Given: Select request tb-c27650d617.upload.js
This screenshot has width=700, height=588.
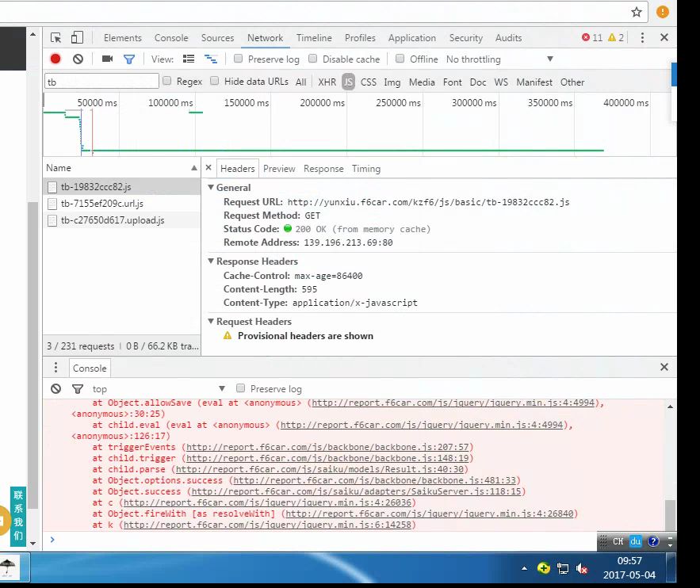Looking at the screenshot, I should (121, 220).
